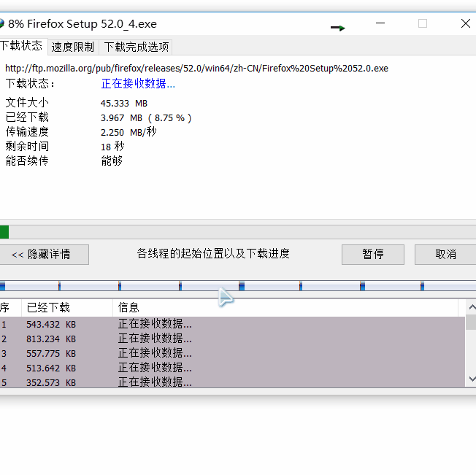
Task: Cancel the download with 取消
Action: point(445,255)
